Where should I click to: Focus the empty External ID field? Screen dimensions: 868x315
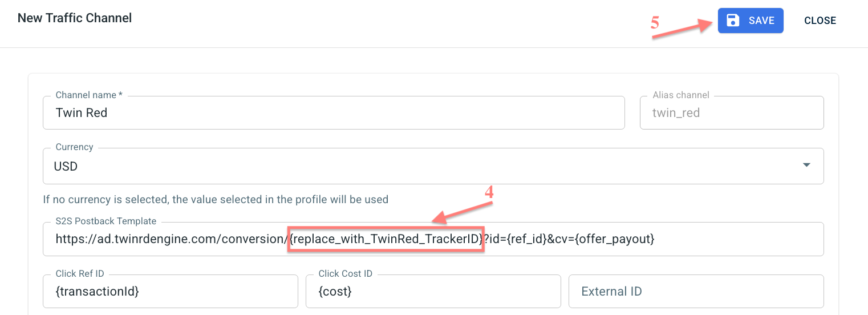[696, 291]
